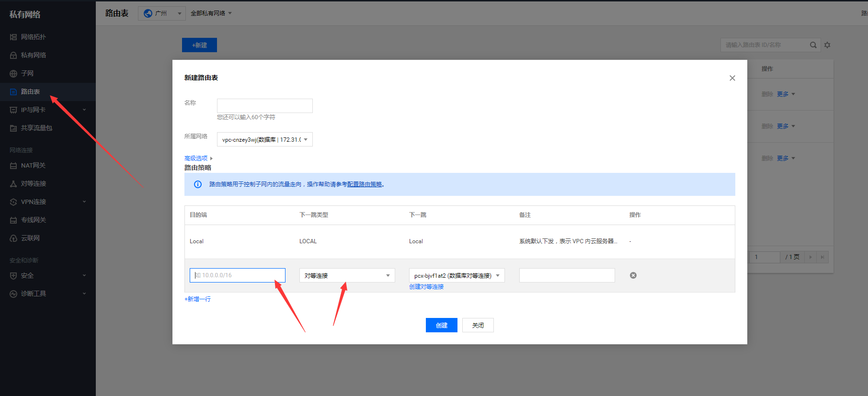Select 子网 in the sidebar menu
The width and height of the screenshot is (868, 396).
(x=27, y=73)
